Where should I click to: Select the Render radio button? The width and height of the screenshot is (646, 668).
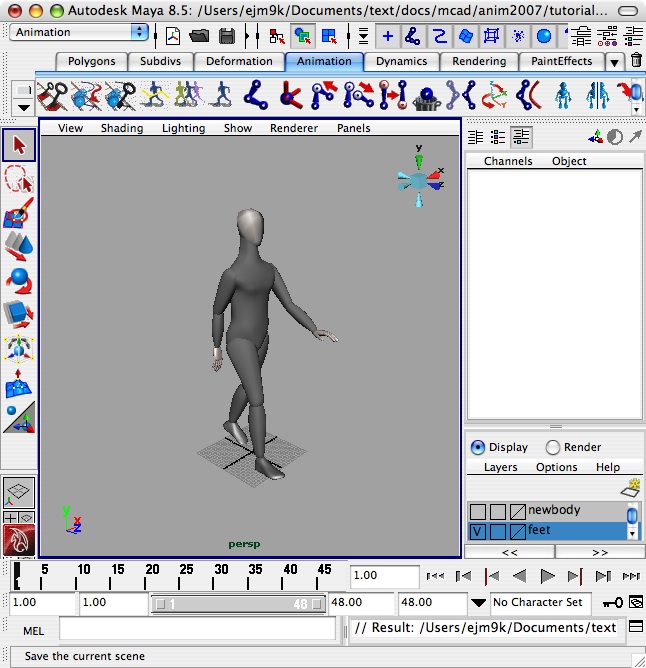coord(552,447)
